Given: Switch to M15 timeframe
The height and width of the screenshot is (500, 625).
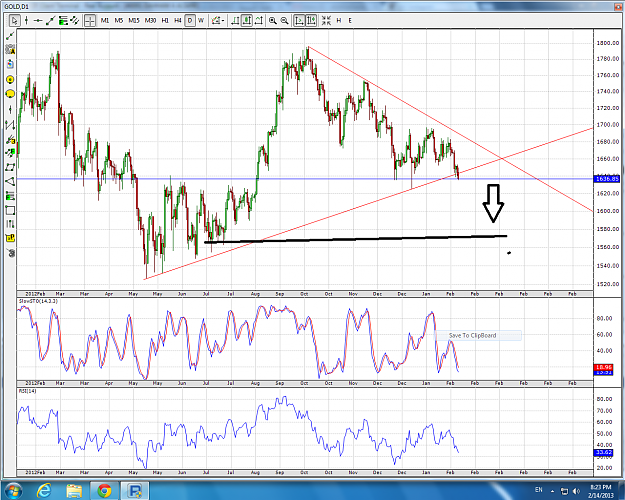Looking at the screenshot, I should tap(134, 20).
